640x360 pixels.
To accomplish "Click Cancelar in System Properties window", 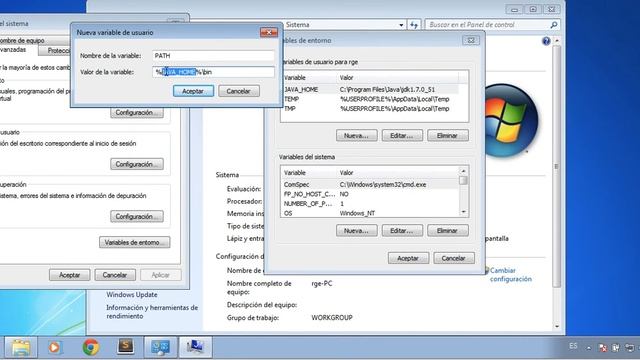I will [x=115, y=275].
